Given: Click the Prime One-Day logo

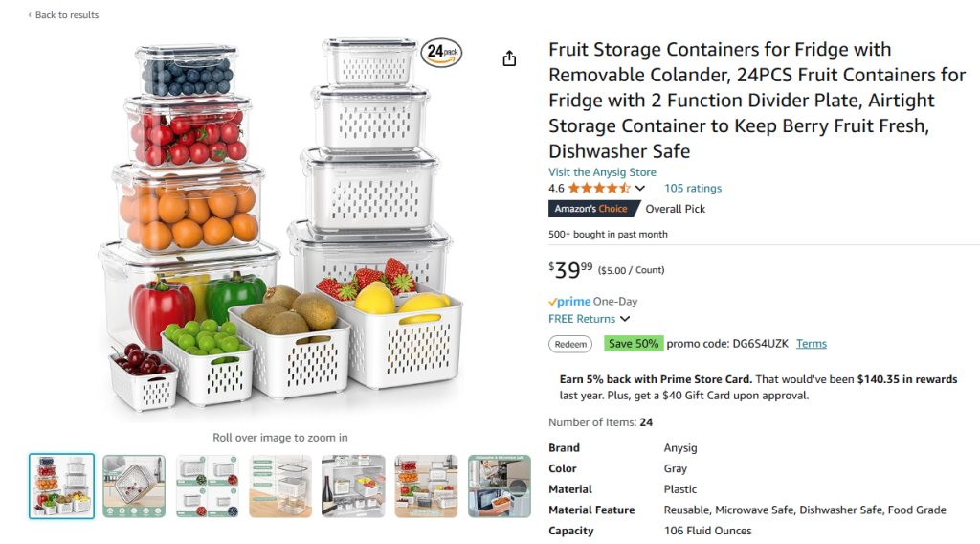Looking at the screenshot, I should (570, 302).
